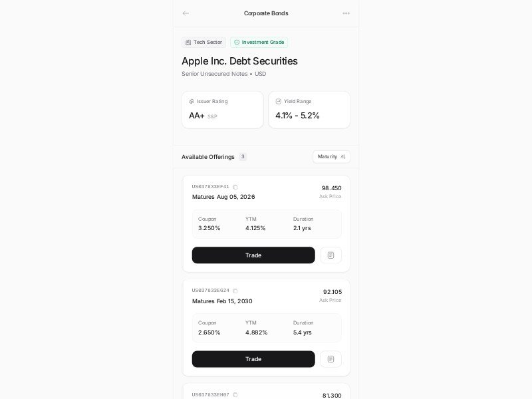The image size is (532, 399).
Task: Click the Available Offerings count badge
Action: (x=243, y=157)
